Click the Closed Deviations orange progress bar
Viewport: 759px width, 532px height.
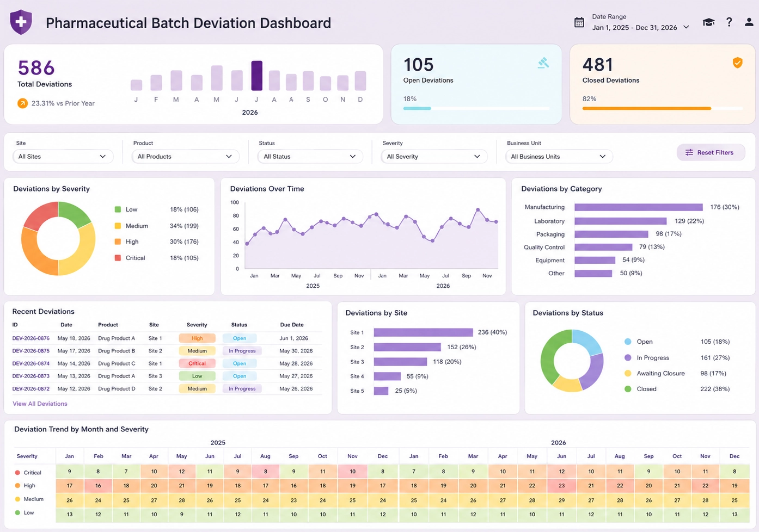[x=647, y=108]
